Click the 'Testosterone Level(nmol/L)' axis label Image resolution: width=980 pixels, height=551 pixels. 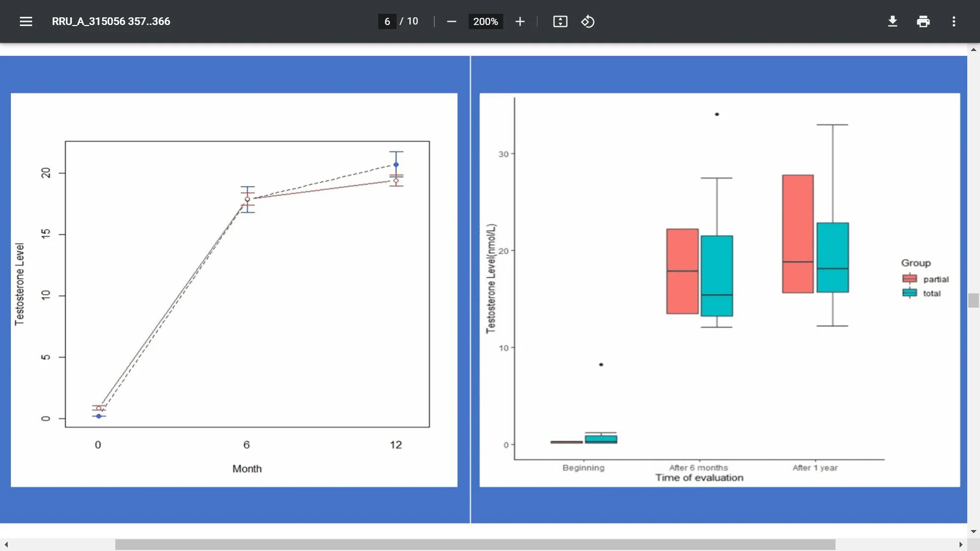491,279
